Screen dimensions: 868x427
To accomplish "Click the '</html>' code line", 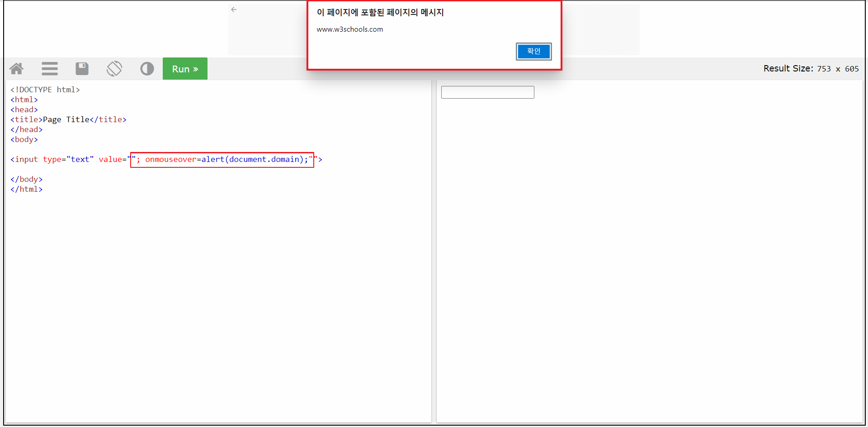I will pyautogui.click(x=26, y=189).
